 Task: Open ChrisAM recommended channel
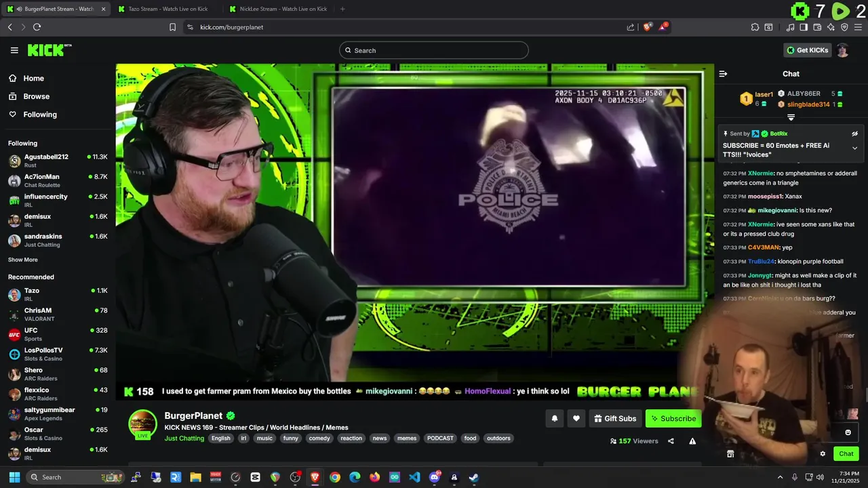[58, 314]
